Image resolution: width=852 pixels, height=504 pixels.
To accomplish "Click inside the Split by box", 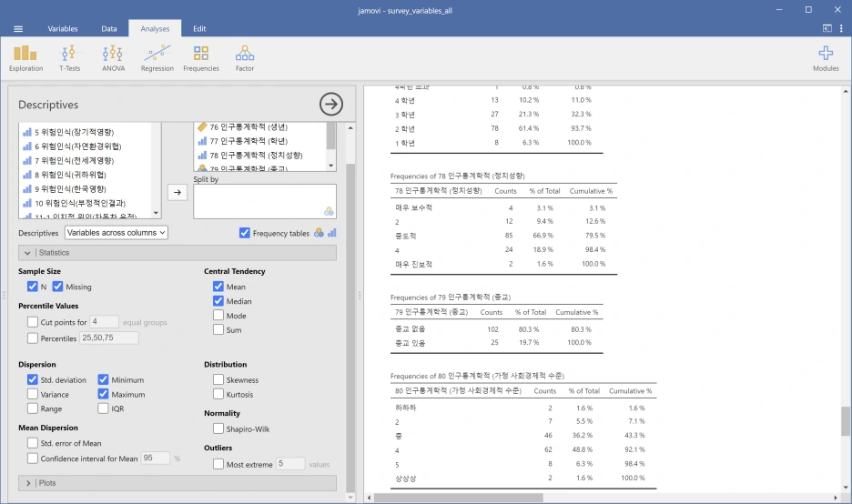I will point(265,201).
